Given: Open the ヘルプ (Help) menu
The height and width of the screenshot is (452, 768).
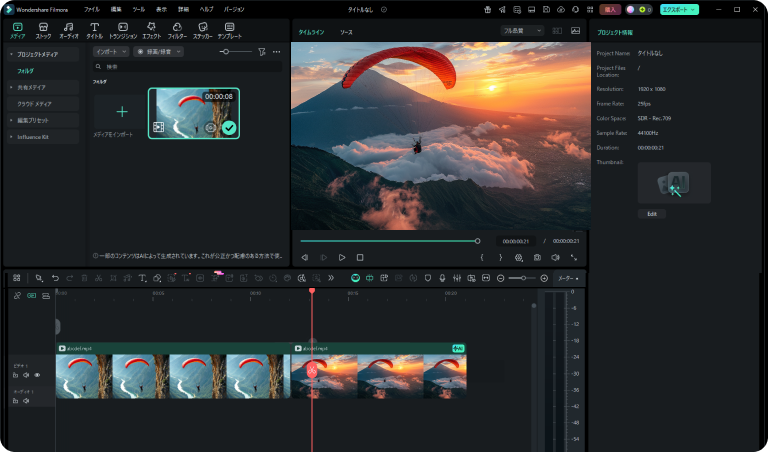Looking at the screenshot, I should [x=207, y=9].
